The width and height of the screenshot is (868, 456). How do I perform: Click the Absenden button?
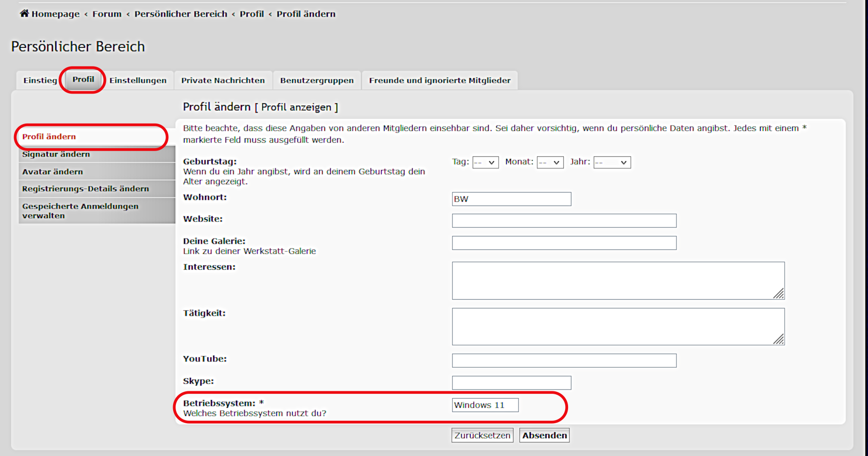pos(544,435)
